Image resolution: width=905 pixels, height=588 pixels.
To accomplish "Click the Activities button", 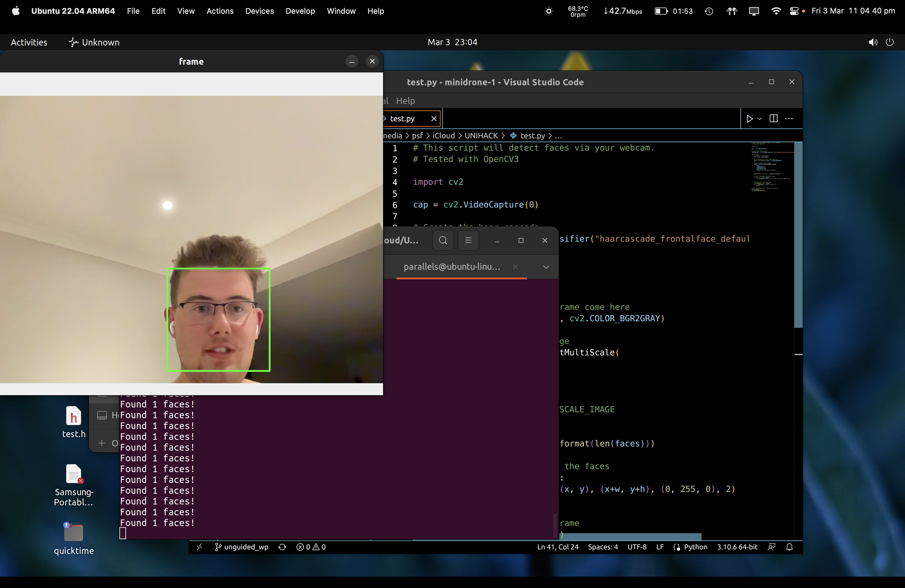I will click(29, 42).
